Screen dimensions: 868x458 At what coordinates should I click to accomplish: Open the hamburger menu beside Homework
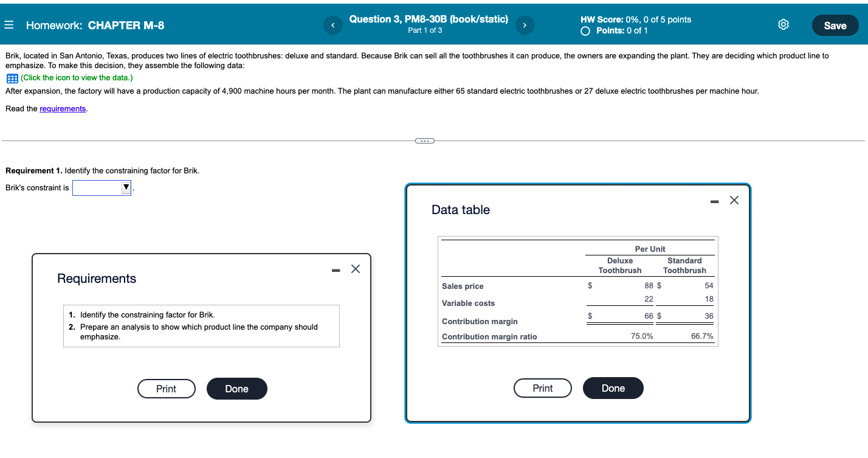9,26
